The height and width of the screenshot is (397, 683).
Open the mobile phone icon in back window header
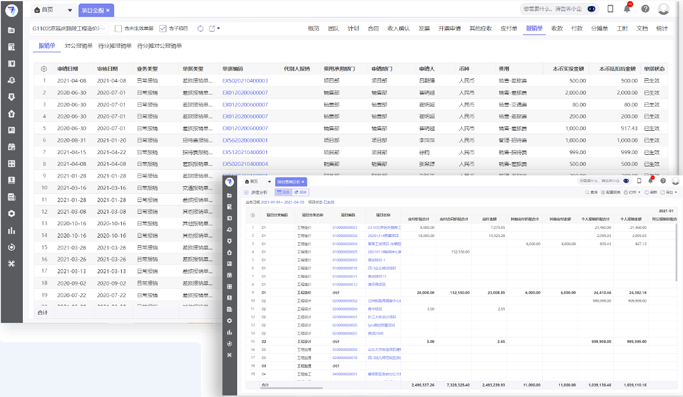point(610,9)
